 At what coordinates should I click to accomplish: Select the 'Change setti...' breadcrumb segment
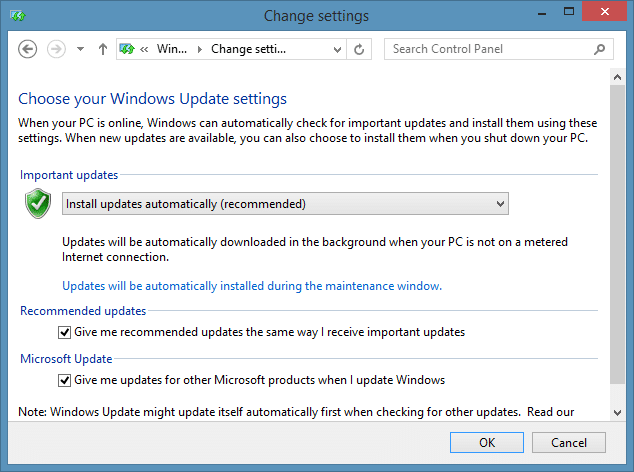tap(248, 49)
